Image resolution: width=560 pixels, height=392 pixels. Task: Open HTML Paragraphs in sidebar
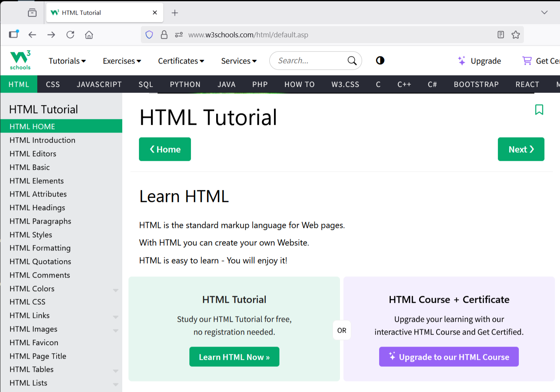tap(61, 221)
